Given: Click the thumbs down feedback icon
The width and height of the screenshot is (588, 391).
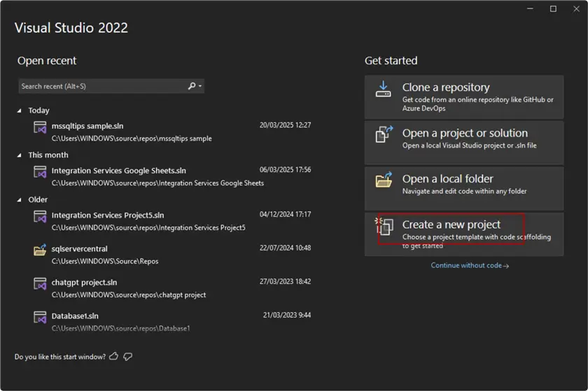Looking at the screenshot, I should pos(128,357).
